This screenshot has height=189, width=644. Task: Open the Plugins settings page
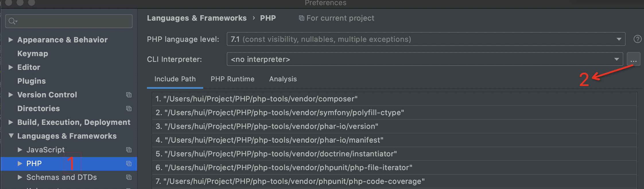coord(31,81)
